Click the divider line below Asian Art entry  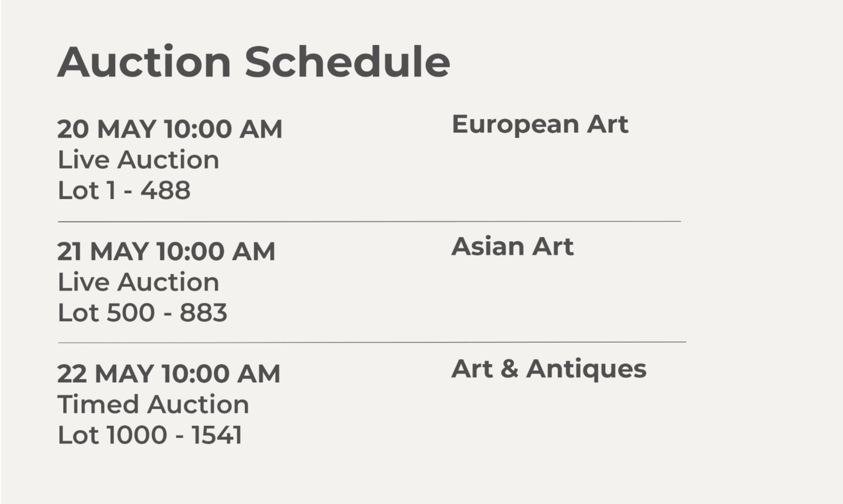[x=372, y=342]
